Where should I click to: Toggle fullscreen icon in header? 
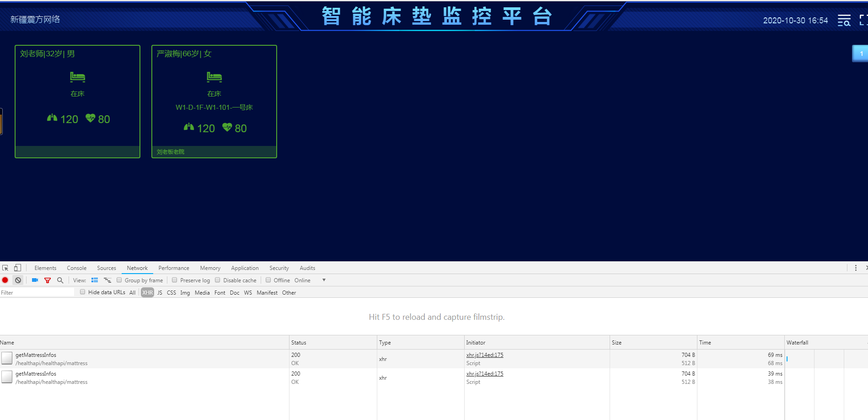click(x=863, y=20)
